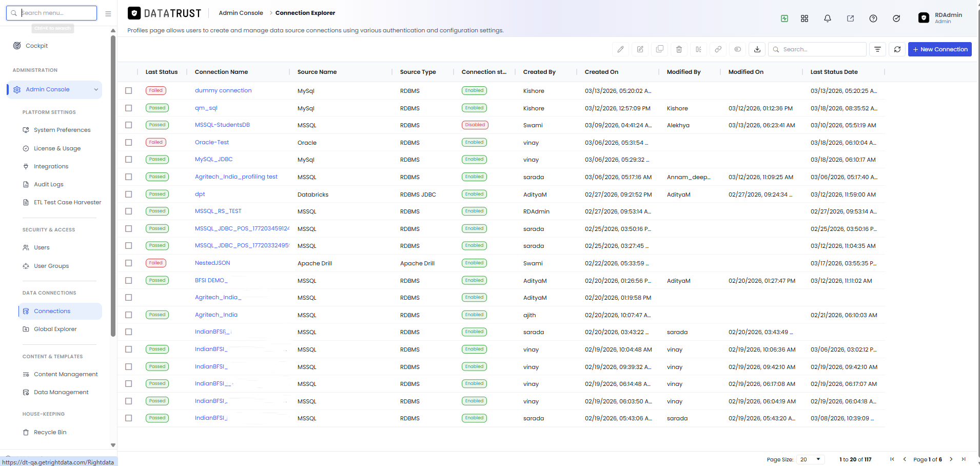Open ETL Test Case Harvester menu item
The width and height of the screenshot is (980, 466).
pos(67,202)
